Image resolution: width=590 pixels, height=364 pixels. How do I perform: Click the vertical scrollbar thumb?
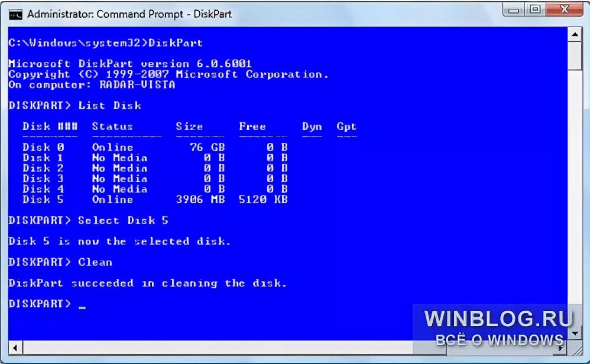(x=575, y=56)
